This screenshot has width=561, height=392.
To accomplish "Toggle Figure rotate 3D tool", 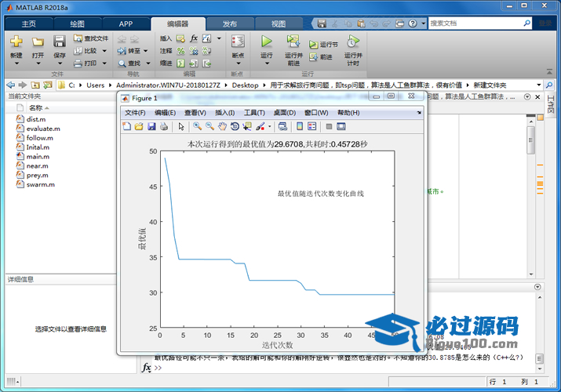I will 235,126.
